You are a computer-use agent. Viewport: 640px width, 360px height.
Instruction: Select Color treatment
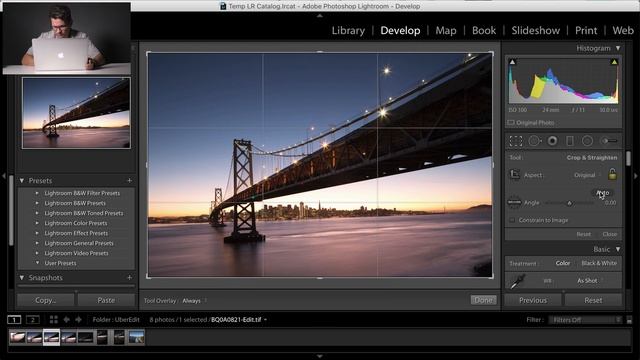click(562, 263)
